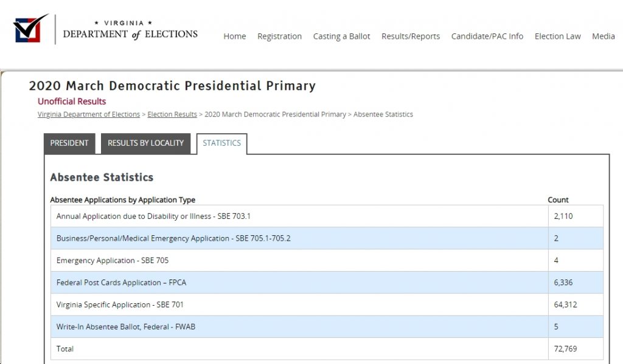Screen dimensions: 623x364
Task: Click the Annual Application SBE 703.1 row
Action: (x=327, y=216)
